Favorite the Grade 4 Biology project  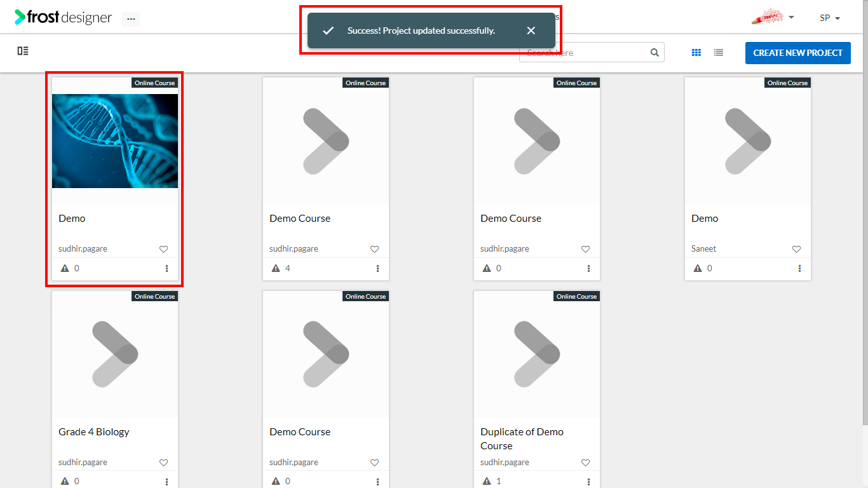coord(163,463)
